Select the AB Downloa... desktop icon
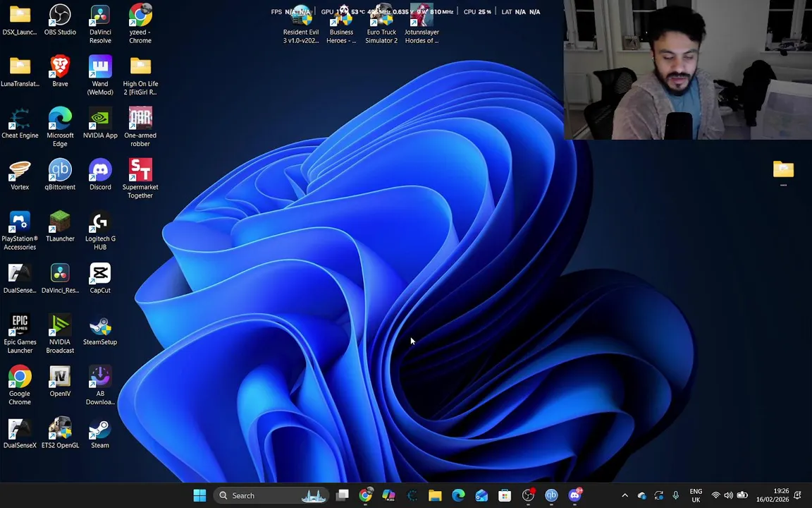This screenshot has height=508, width=812. tap(100, 387)
